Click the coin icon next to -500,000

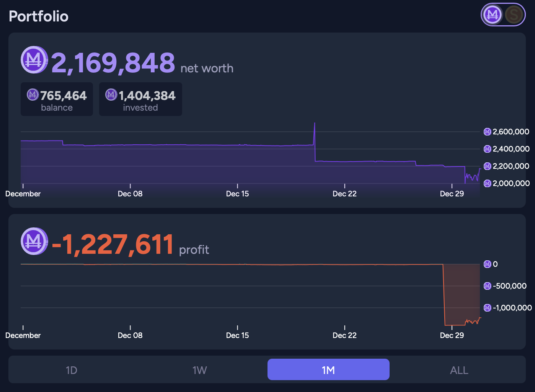tap(487, 286)
